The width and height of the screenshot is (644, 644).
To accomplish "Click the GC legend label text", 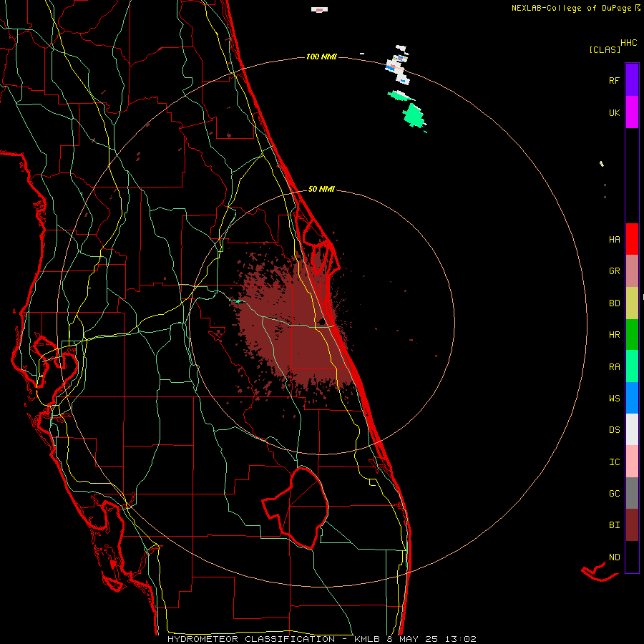I will 614,493.
